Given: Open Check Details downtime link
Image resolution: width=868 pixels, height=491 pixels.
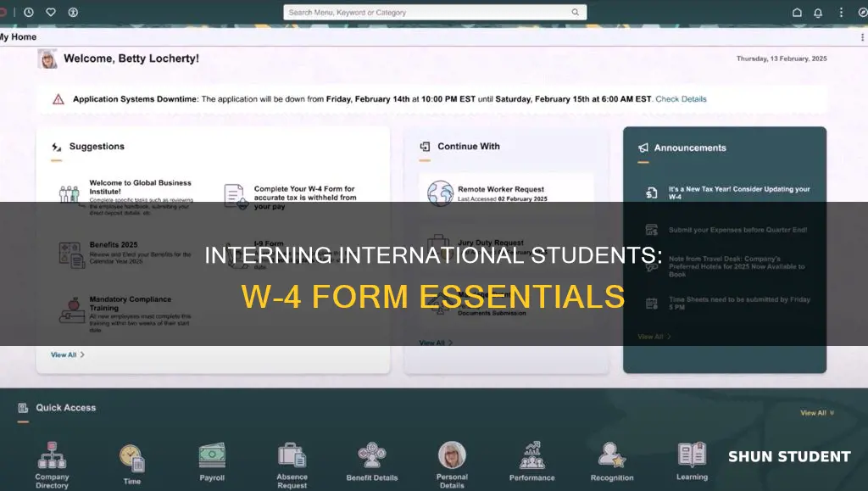Looking at the screenshot, I should coord(681,99).
